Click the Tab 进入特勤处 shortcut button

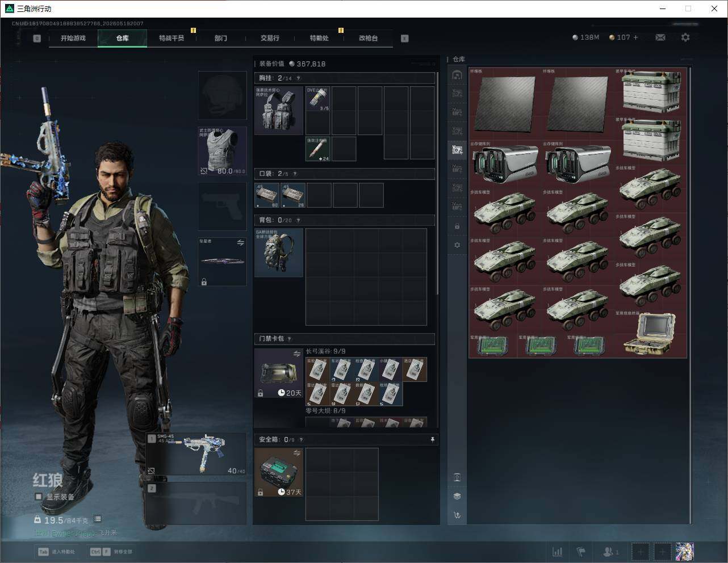point(56,552)
